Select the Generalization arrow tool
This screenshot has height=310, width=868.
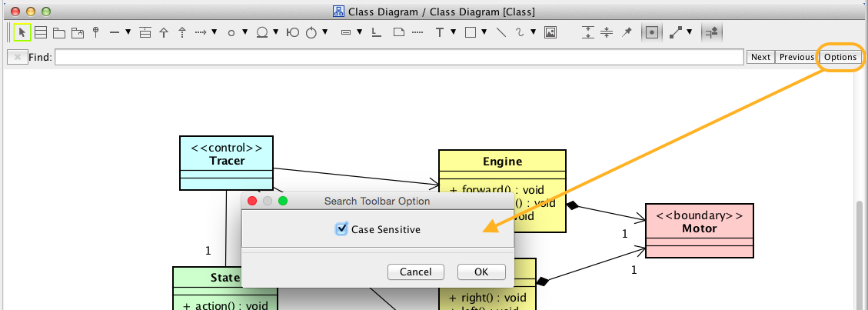(163, 32)
